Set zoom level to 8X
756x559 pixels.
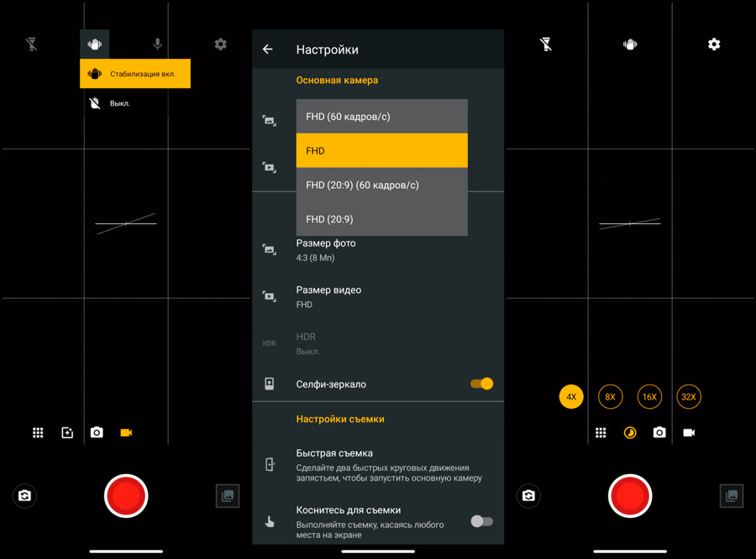tap(611, 397)
